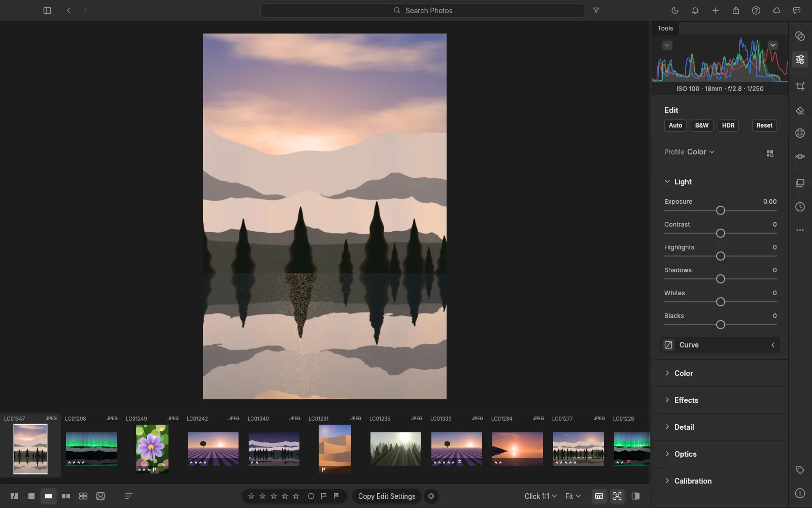This screenshot has height=508, width=812.
Task: Select the Crop tool
Action: coord(800,86)
